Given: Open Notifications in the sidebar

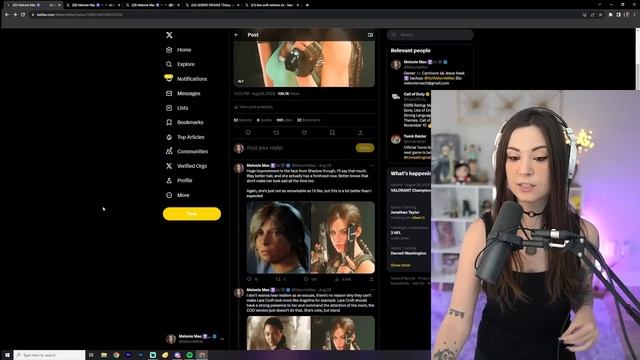Looking at the screenshot, I should point(186,79).
